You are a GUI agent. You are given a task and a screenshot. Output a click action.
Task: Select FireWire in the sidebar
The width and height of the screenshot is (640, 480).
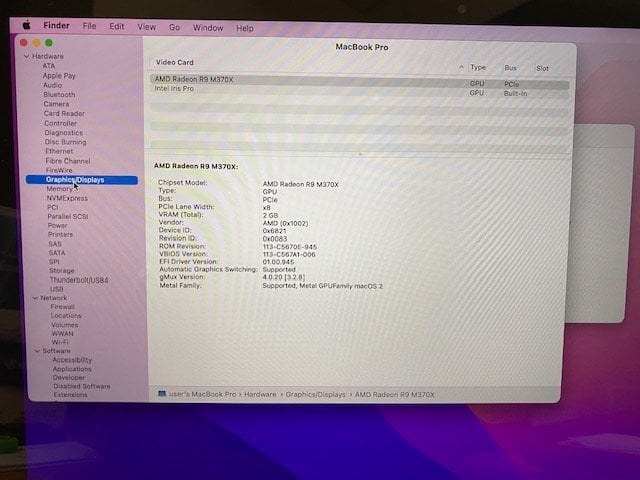[59, 170]
